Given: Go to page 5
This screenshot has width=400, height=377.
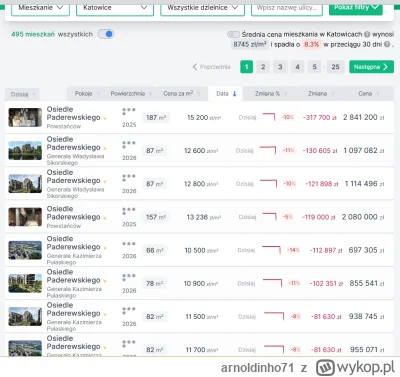Looking at the screenshot, I should pyautogui.click(x=314, y=67).
